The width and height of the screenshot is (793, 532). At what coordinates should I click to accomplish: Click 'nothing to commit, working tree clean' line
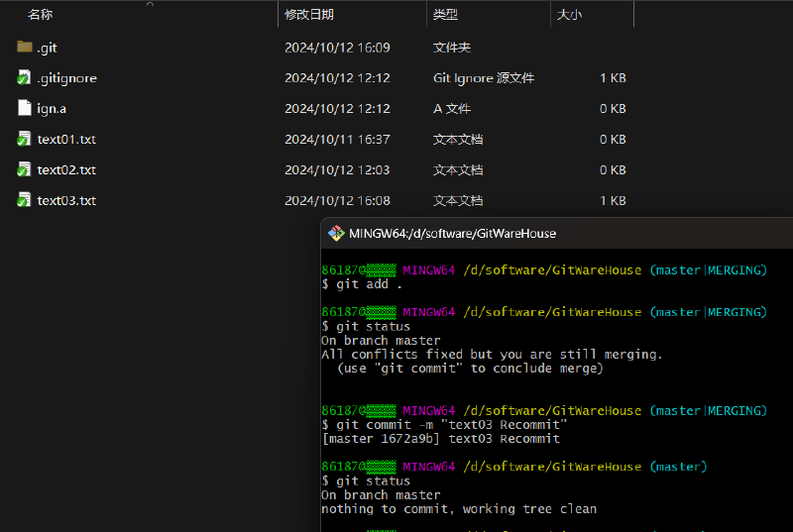459,509
